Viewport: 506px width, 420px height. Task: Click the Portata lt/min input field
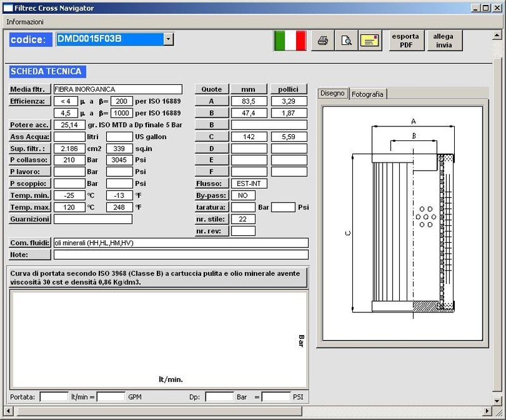tap(54, 397)
